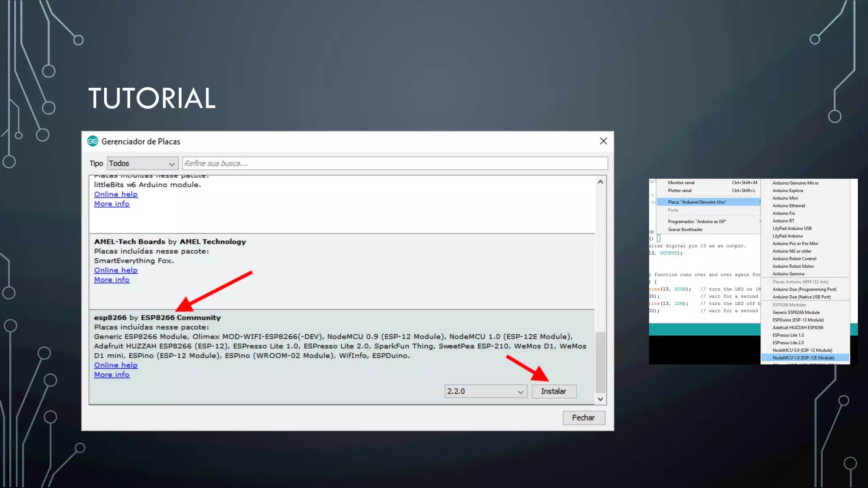Open Online help link under littleBits module
The image size is (868, 488).
pyautogui.click(x=116, y=194)
